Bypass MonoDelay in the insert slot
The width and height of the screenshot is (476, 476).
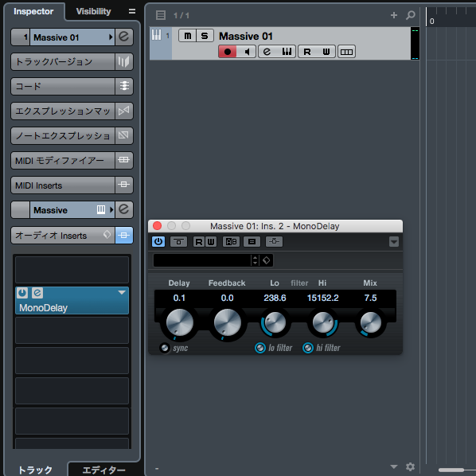click(x=22, y=293)
